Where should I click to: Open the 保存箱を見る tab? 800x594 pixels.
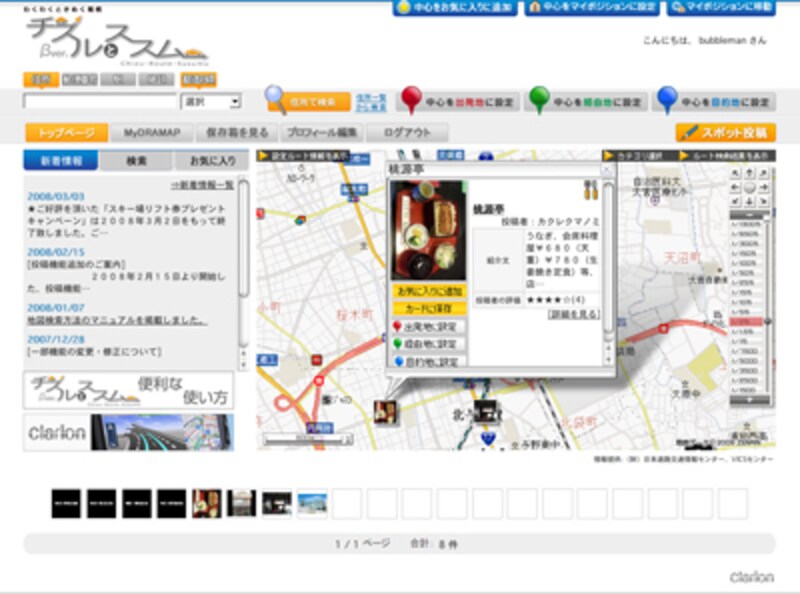pyautogui.click(x=237, y=133)
